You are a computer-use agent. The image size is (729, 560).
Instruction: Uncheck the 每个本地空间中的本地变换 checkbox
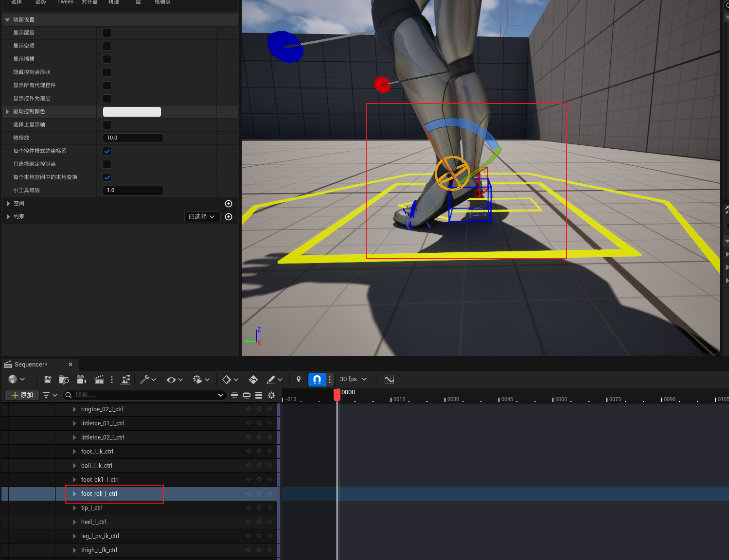(107, 177)
